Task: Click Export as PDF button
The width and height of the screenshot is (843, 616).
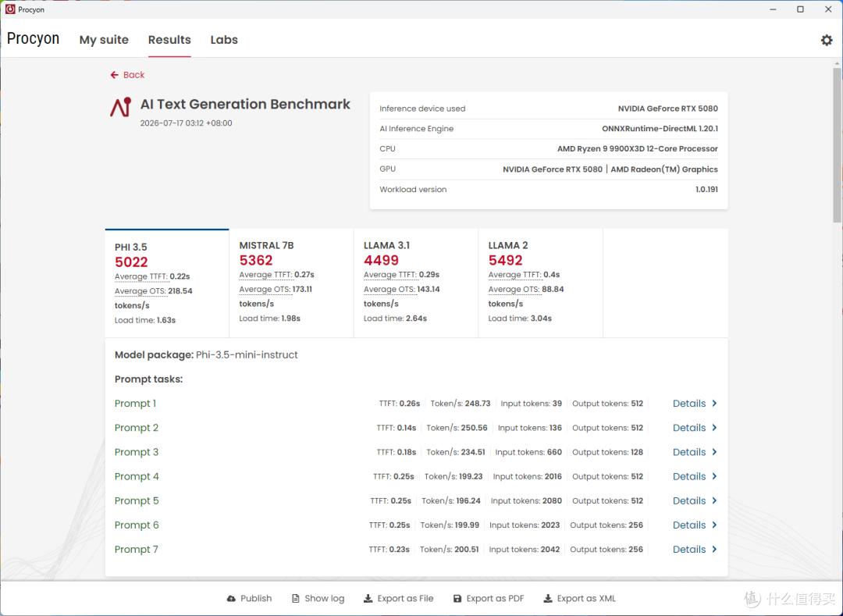Action: click(x=489, y=598)
